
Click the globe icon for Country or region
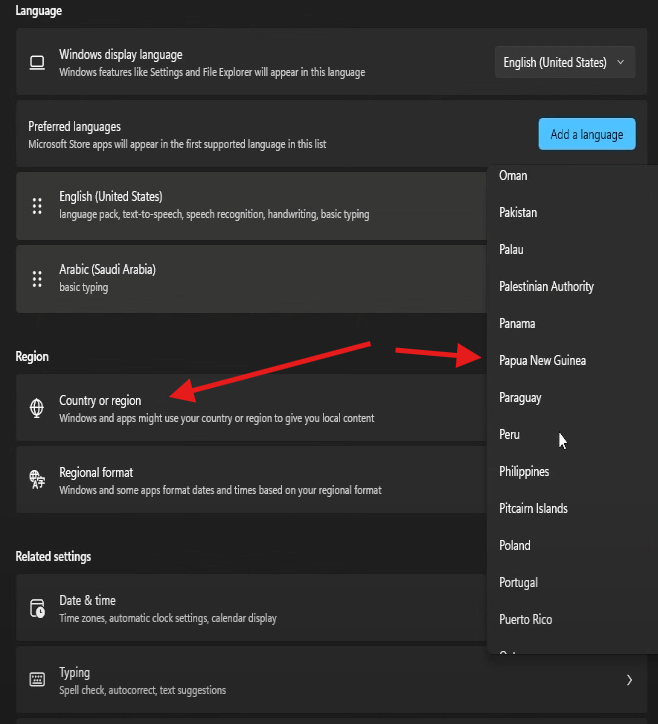pyautogui.click(x=37, y=408)
